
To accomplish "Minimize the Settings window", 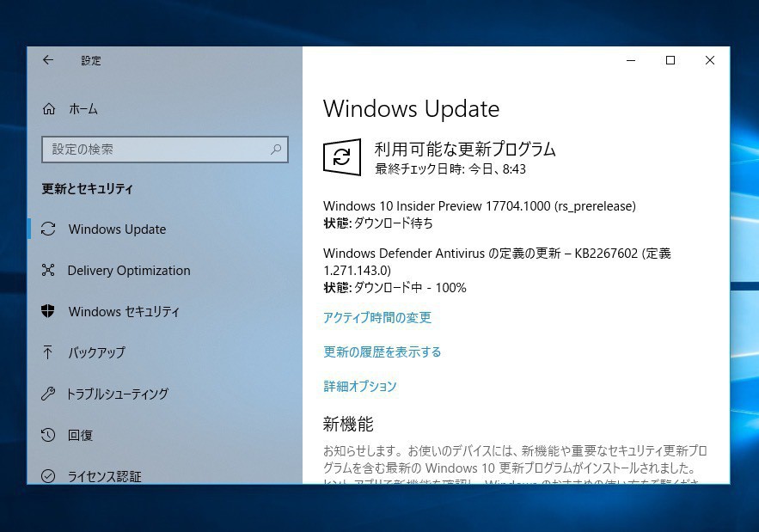I will 631,60.
